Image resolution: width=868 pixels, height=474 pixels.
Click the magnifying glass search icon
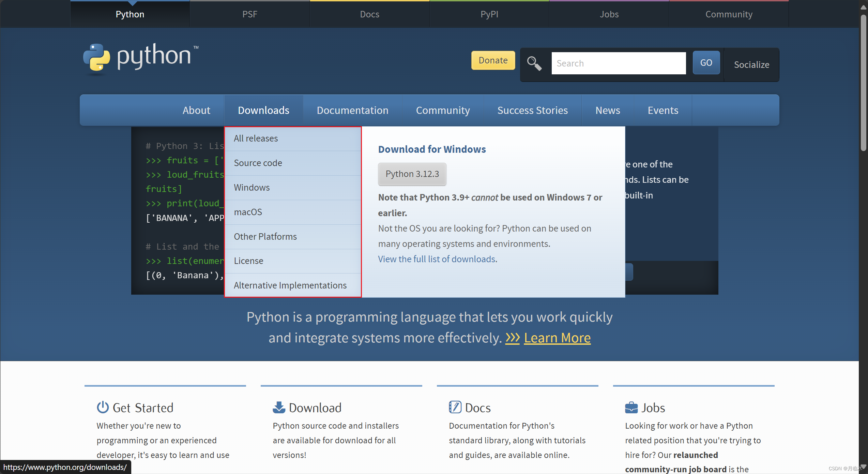click(x=534, y=63)
